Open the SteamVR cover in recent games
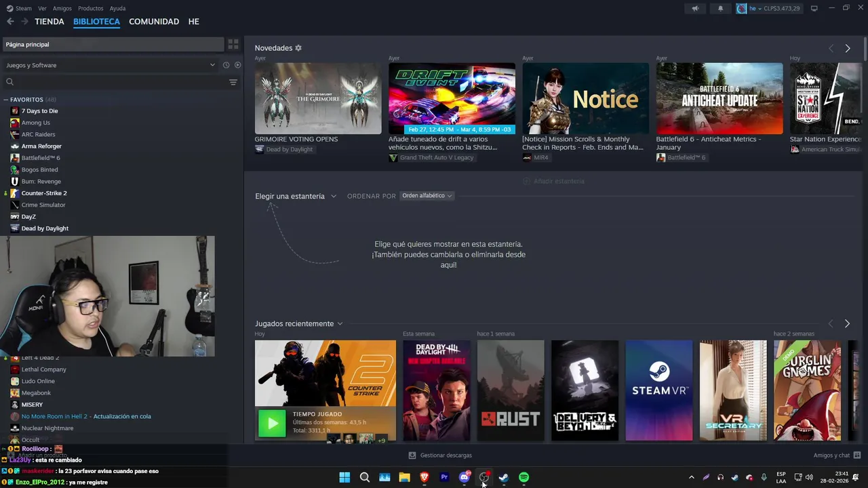 (659, 390)
